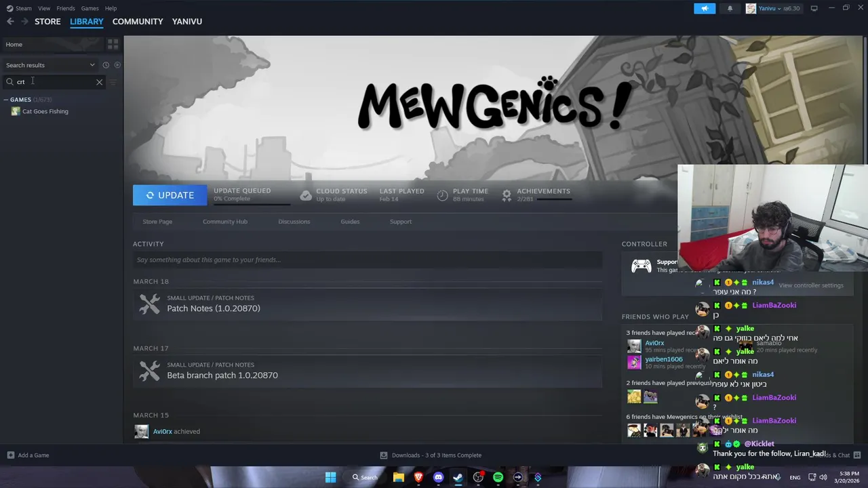Click the forward navigation arrow
This screenshot has height=488, width=868.
tap(24, 22)
